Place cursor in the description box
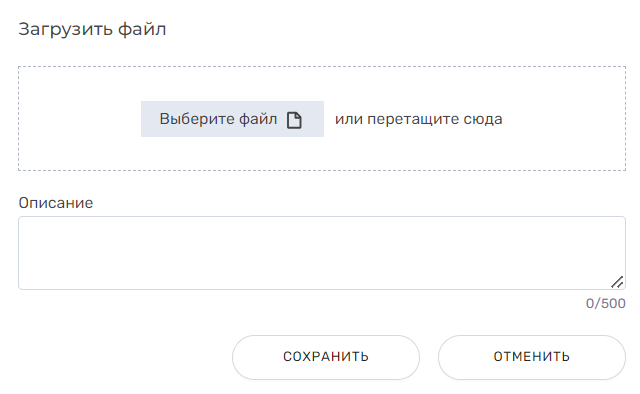Image resolution: width=640 pixels, height=394 pixels. 322,253
